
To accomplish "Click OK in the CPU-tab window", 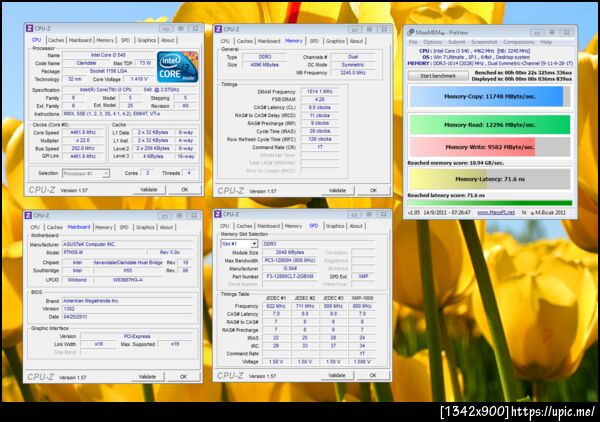I will coord(185,189).
